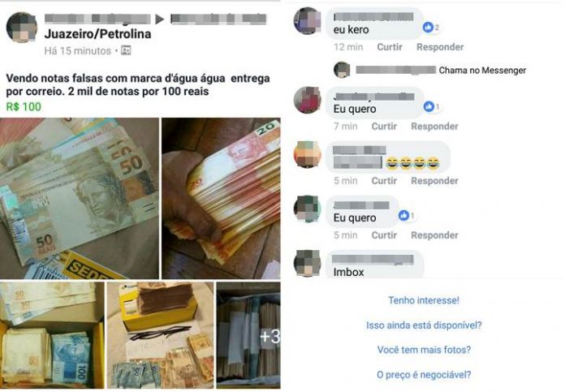Open avatar of the 'Imbox' commenter
This screenshot has width=565, height=392.
point(308,263)
